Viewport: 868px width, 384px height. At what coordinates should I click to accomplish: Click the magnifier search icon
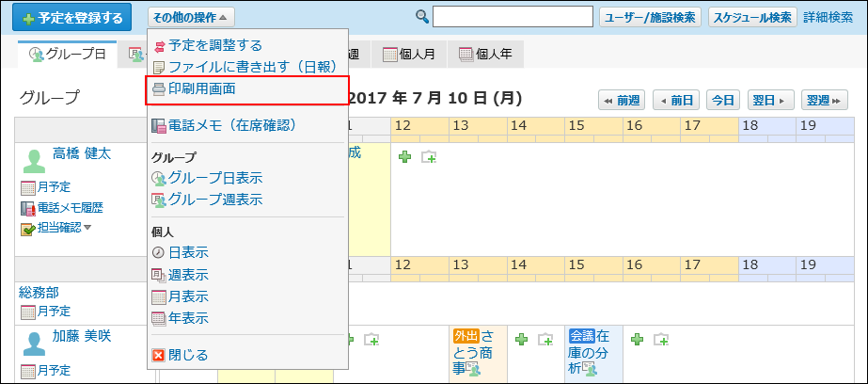[422, 17]
